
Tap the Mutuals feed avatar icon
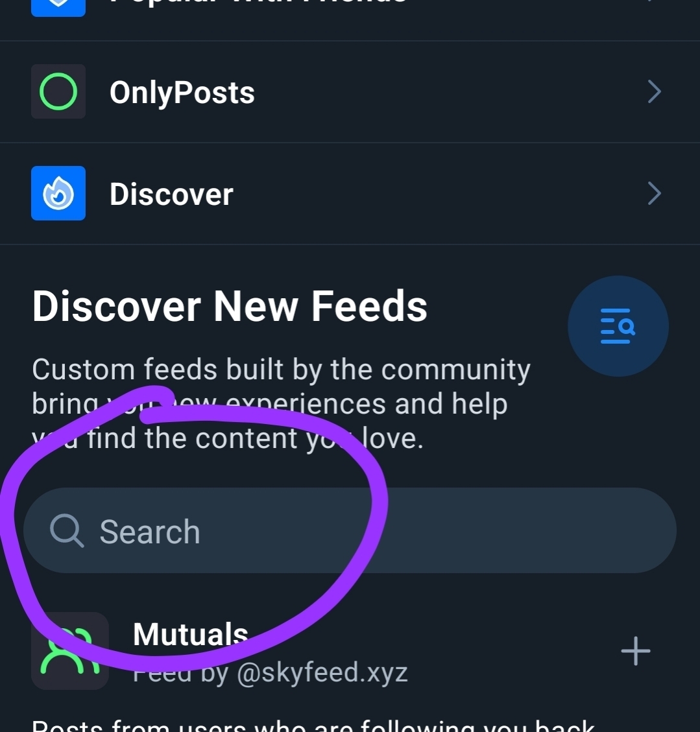point(70,651)
